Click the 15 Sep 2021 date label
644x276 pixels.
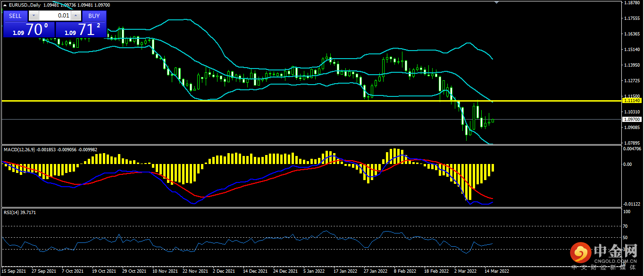pos(14,272)
